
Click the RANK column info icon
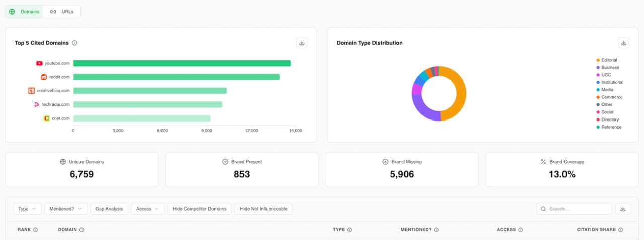coord(36,230)
